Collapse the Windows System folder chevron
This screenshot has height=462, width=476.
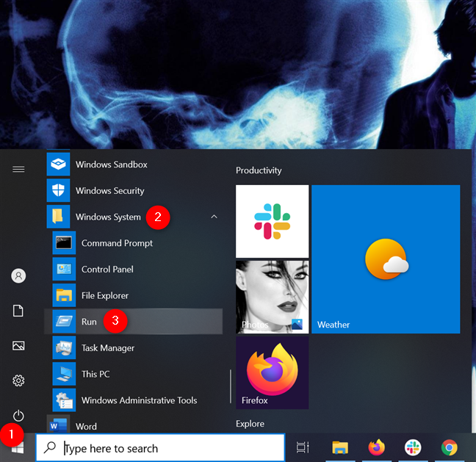tap(214, 217)
